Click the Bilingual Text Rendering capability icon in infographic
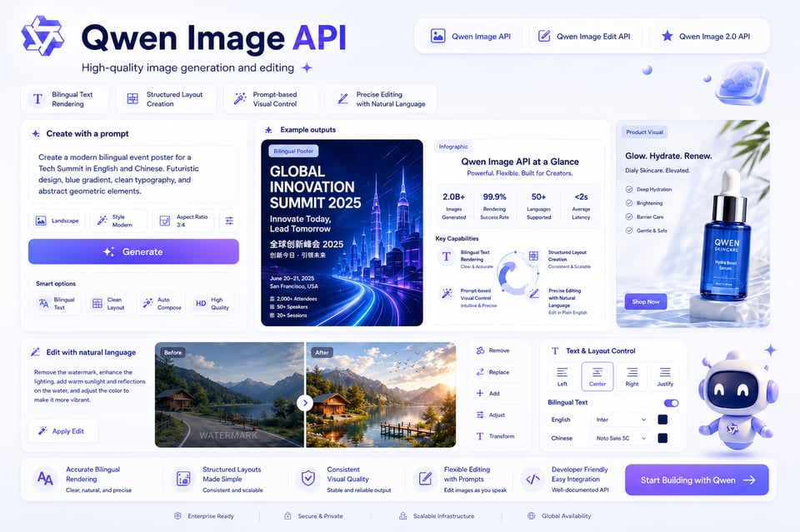 pyautogui.click(x=447, y=256)
